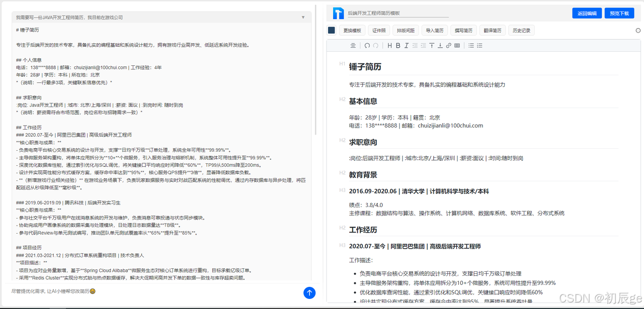Click the small circle icon at toolbar right
This screenshot has height=309, width=644.
pos(638,30)
